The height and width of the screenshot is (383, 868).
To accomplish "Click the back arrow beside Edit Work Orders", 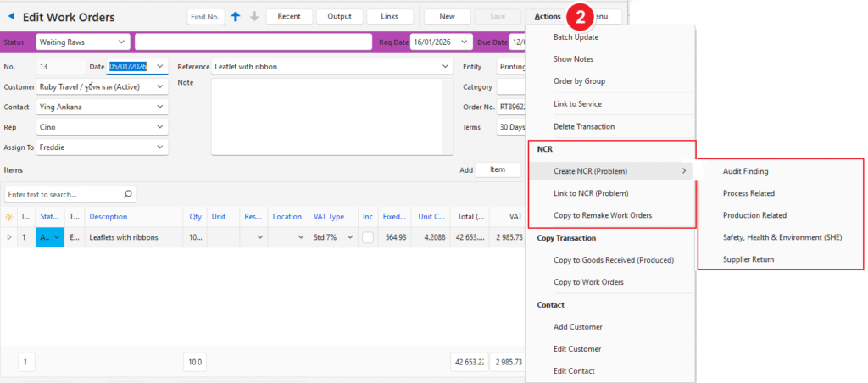I will [11, 17].
